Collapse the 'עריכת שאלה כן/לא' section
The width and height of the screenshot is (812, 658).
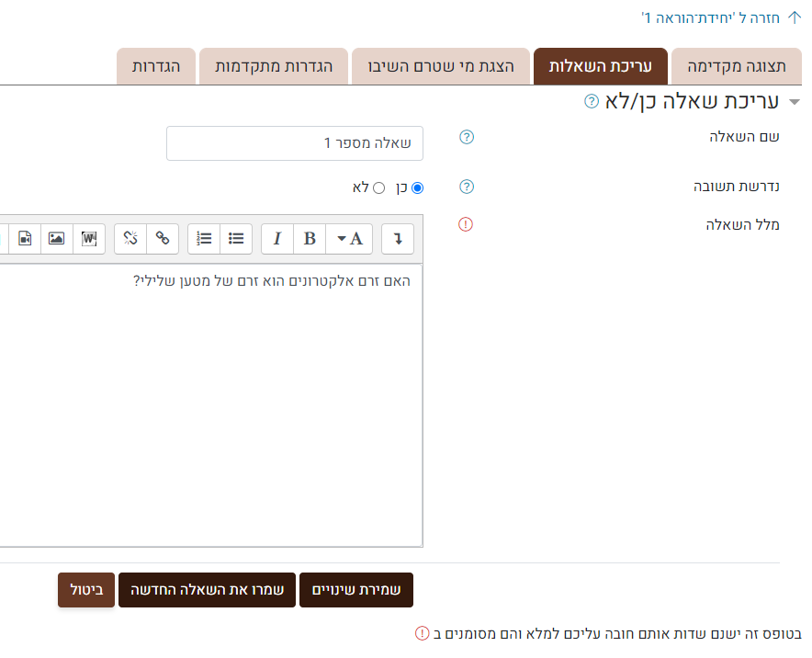[x=795, y=102]
